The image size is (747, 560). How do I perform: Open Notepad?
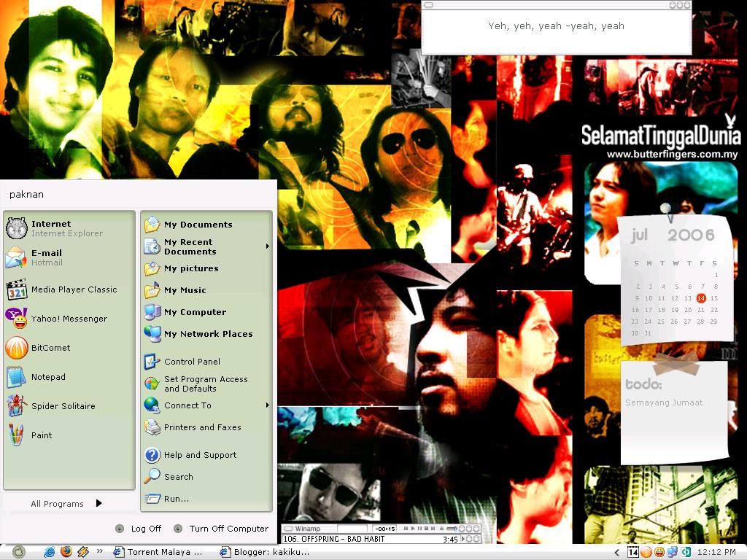(69, 377)
